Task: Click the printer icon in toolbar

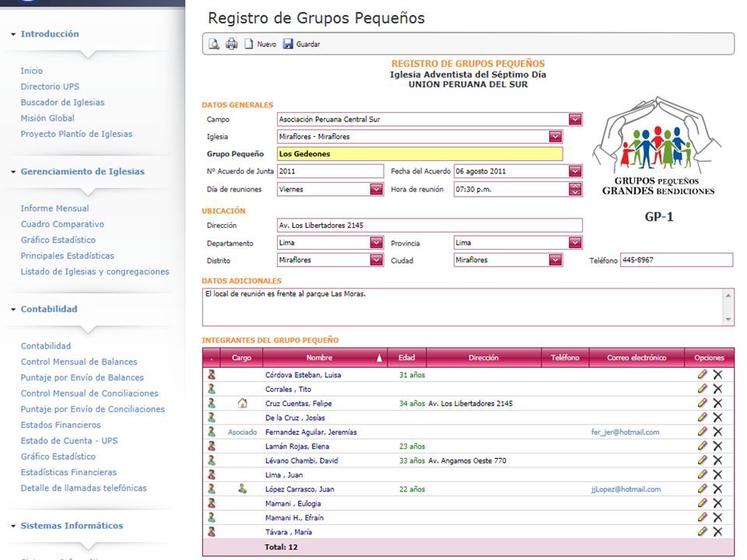Action: (232, 44)
